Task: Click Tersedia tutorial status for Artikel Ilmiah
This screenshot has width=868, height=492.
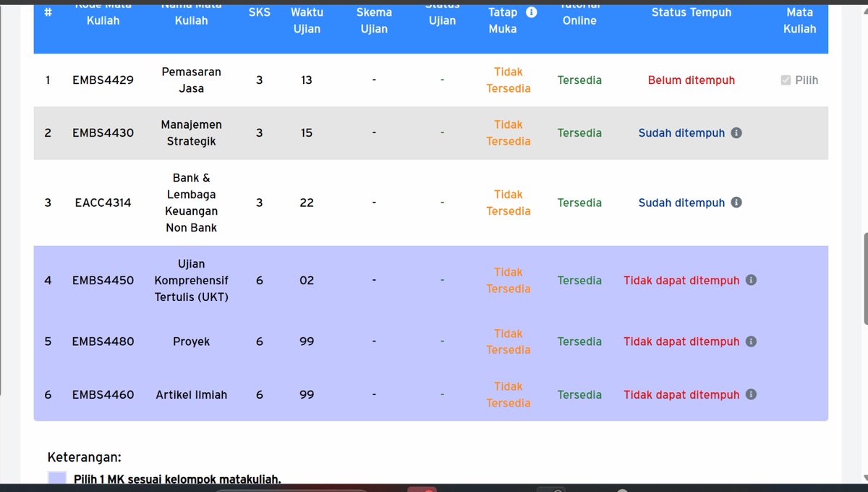Action: click(x=579, y=394)
